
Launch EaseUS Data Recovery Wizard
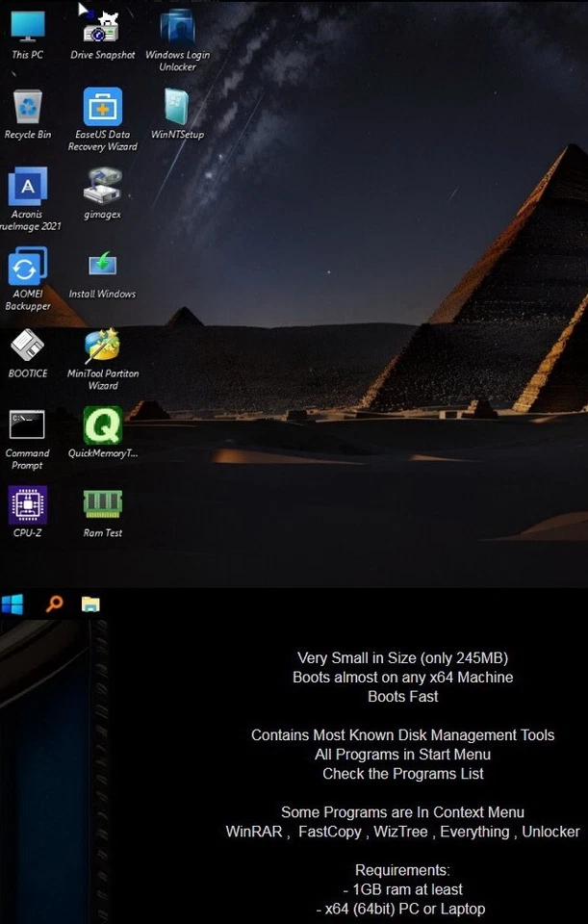coord(103,119)
